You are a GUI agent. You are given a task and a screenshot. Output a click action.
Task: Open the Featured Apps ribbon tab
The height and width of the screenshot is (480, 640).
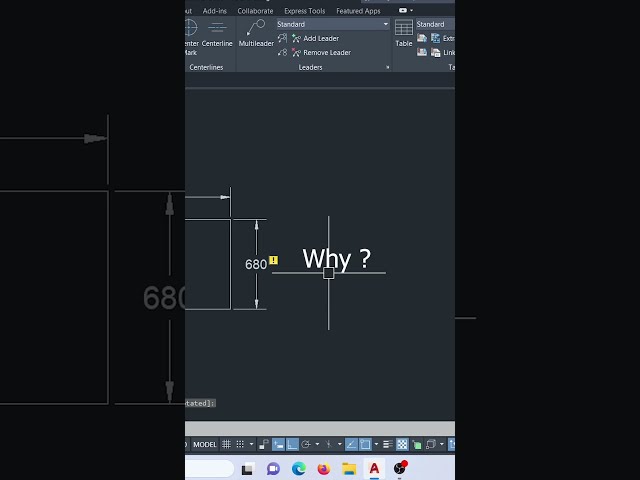pyautogui.click(x=358, y=11)
